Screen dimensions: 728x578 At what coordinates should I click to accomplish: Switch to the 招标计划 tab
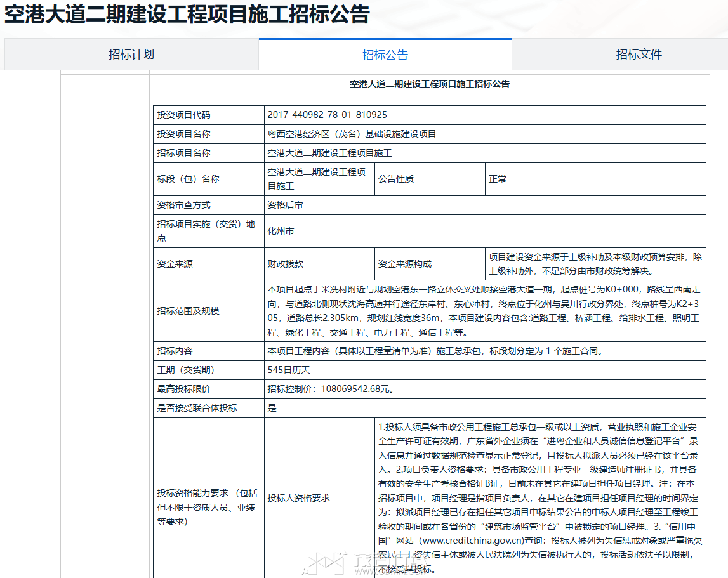(x=131, y=55)
